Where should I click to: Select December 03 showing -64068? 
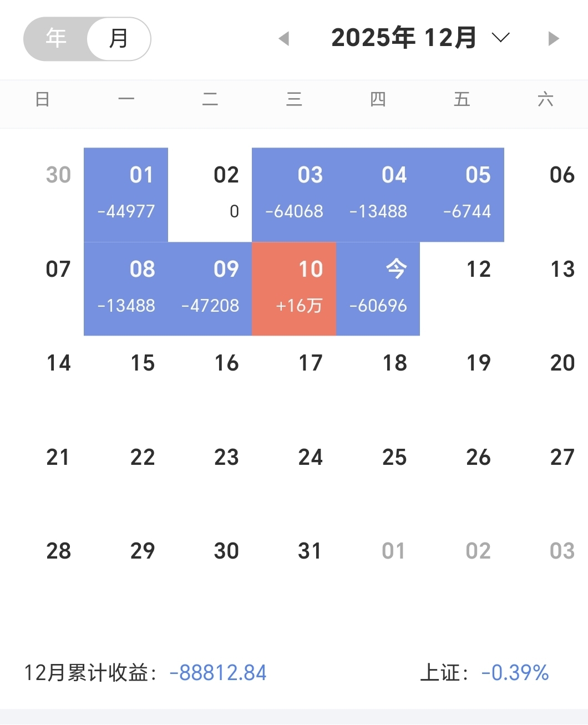click(294, 195)
